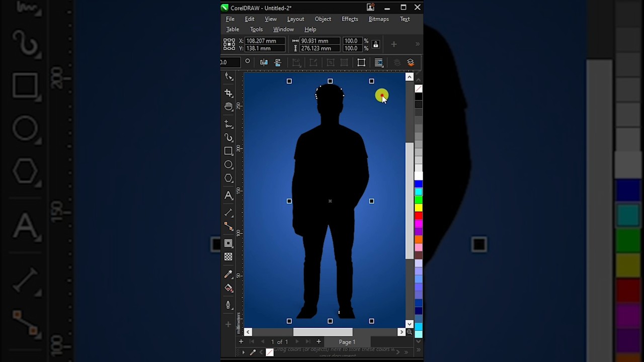Image resolution: width=644 pixels, height=362 pixels.
Task: Click the bounding box frame icon
Action: pyautogui.click(x=361, y=62)
